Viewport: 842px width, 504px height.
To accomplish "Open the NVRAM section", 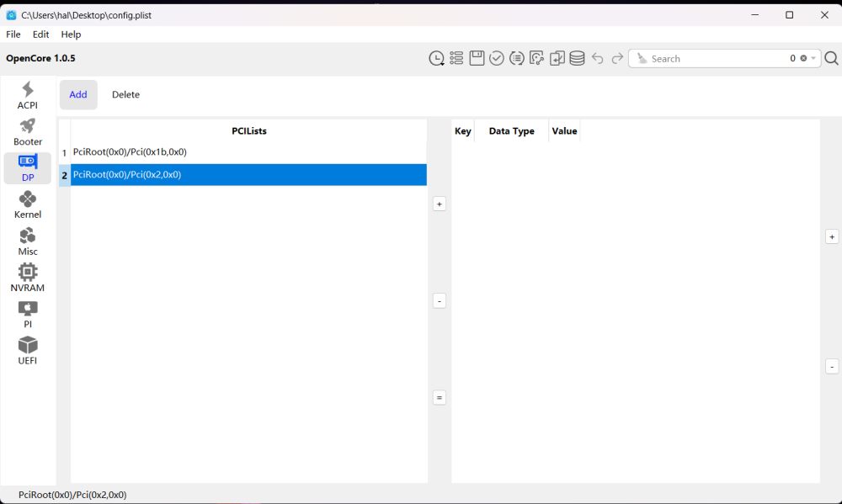I will [28, 278].
